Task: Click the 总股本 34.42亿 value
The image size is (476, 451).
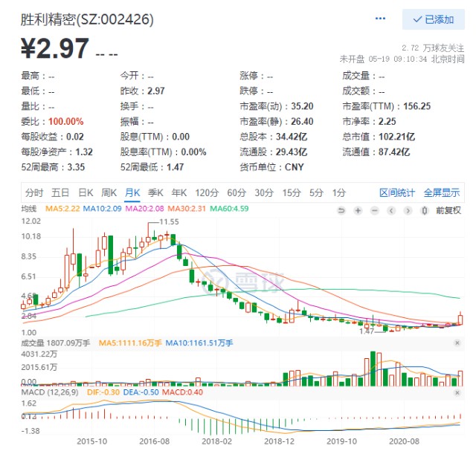Action: pyautogui.click(x=292, y=137)
